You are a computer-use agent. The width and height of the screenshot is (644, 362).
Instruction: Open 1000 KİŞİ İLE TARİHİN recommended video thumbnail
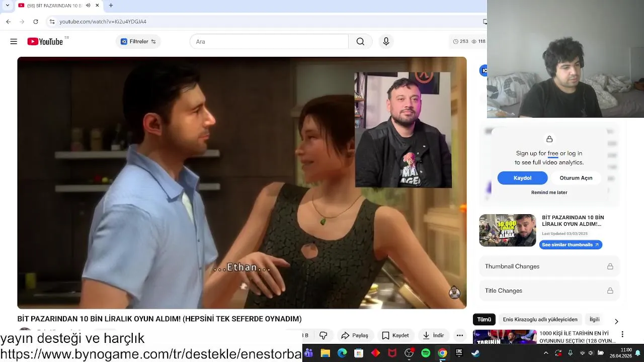click(505, 337)
